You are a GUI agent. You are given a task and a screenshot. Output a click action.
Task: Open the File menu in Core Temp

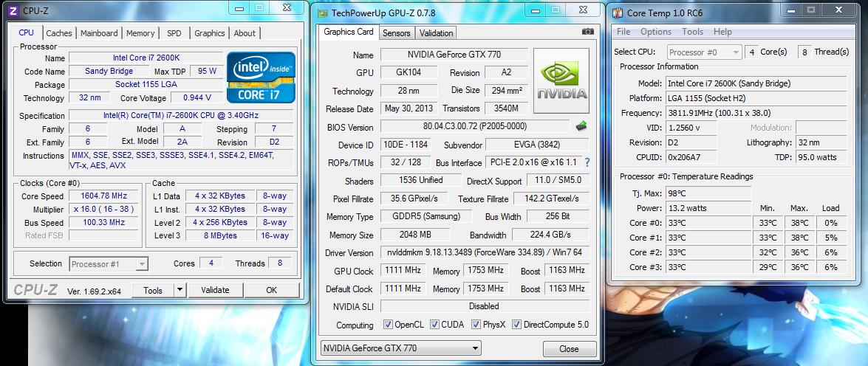[623, 32]
